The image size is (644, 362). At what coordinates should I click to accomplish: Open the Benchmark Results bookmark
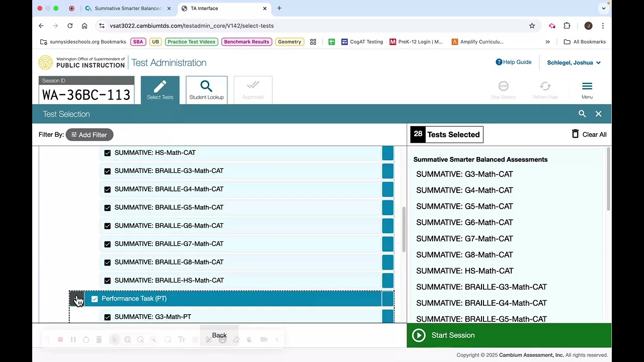247,42
